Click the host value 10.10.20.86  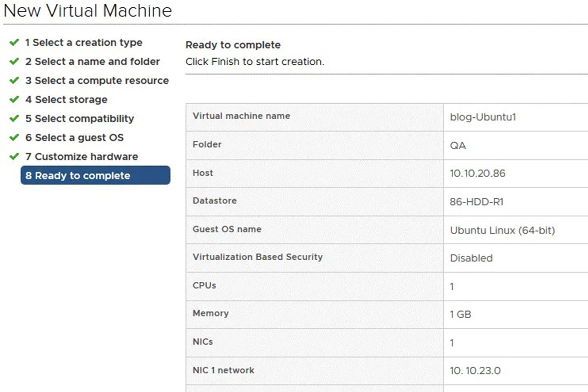[x=477, y=173]
